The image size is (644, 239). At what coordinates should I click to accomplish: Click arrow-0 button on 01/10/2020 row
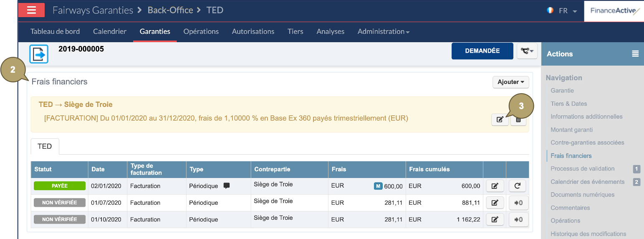point(518,219)
